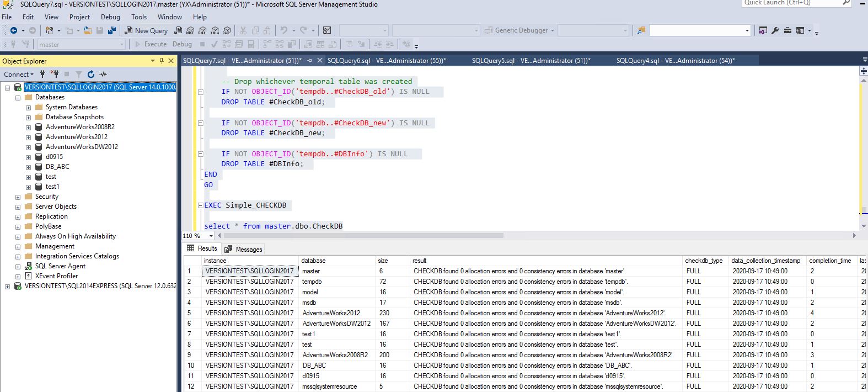Click the Object Explorer Refresh icon
The height and width of the screenshot is (392, 868).
pyautogui.click(x=91, y=74)
